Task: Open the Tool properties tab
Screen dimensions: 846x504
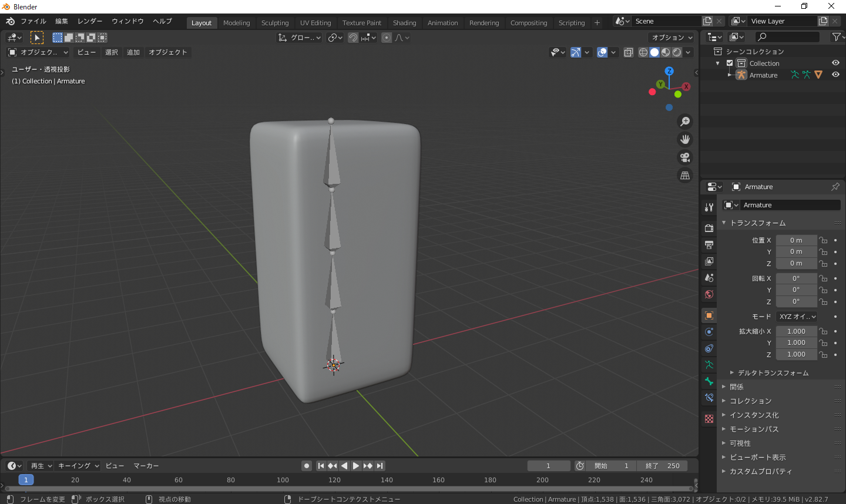Action: point(709,207)
